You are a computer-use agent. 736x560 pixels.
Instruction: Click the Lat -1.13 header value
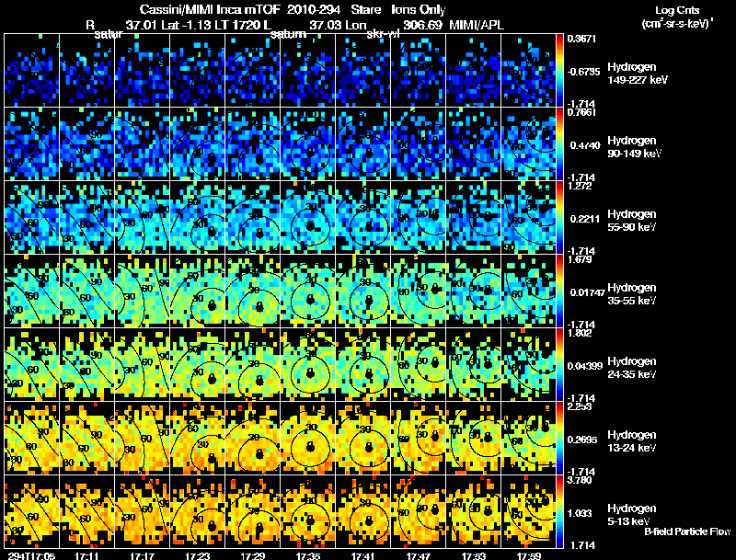pyautogui.click(x=186, y=25)
